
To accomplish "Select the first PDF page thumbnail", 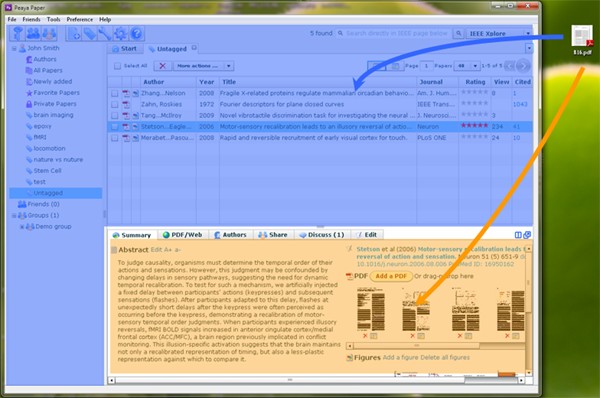I will 370,310.
